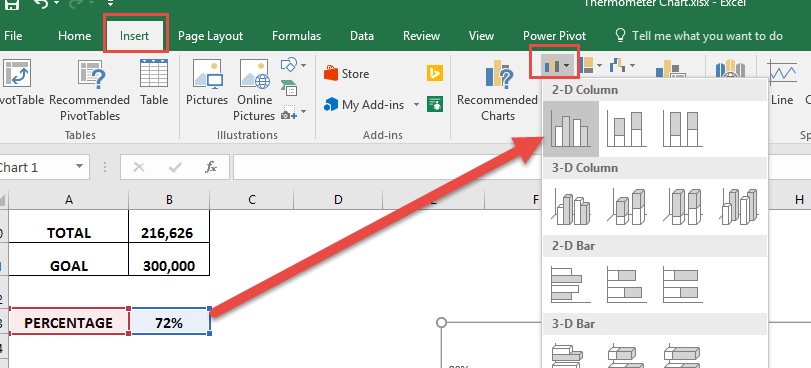The image size is (811, 368).
Task: Select the 3-D Clustered Column chart
Action: click(x=572, y=207)
